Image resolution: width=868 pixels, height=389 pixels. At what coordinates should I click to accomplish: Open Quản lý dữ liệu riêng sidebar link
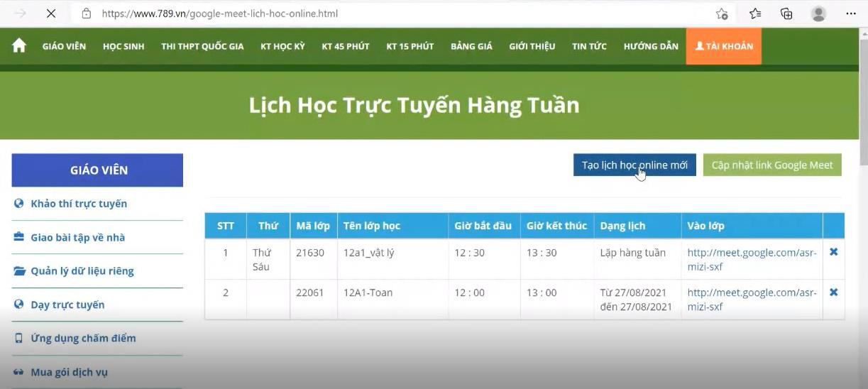pos(82,271)
